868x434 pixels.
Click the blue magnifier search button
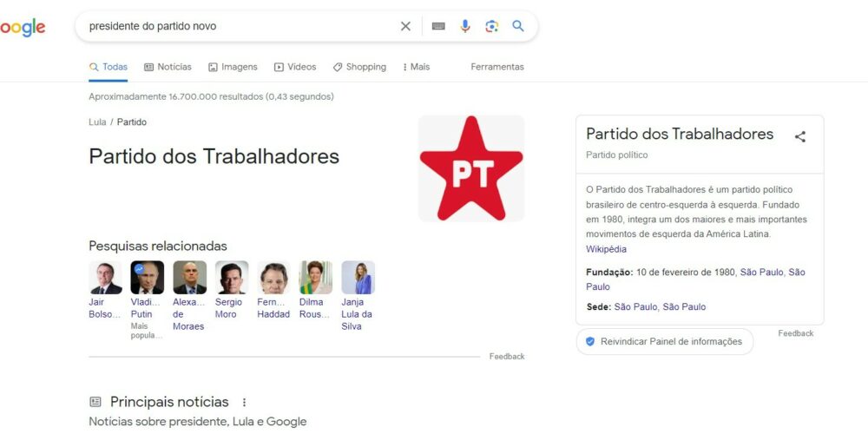tap(518, 25)
